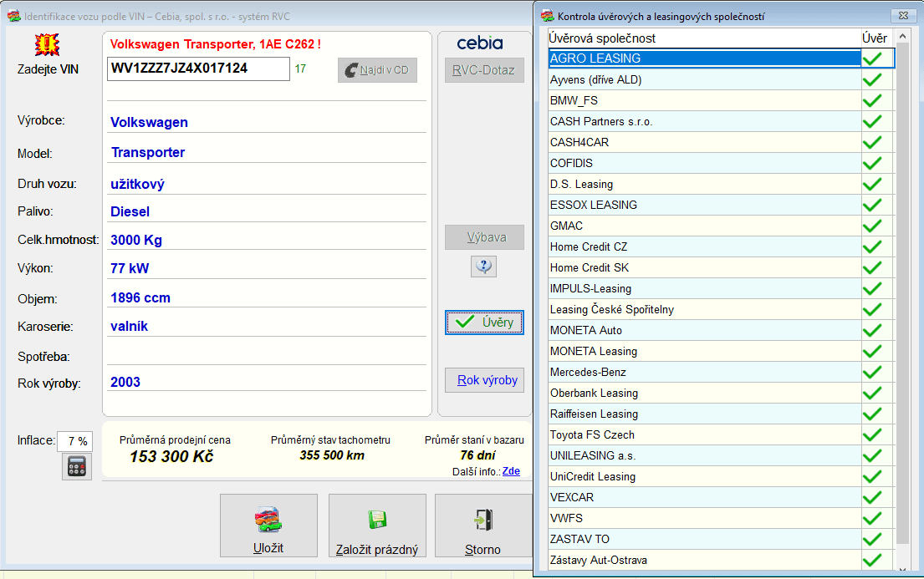The width and height of the screenshot is (924, 579).
Task: Click the cebia logo
Action: [x=480, y=43]
